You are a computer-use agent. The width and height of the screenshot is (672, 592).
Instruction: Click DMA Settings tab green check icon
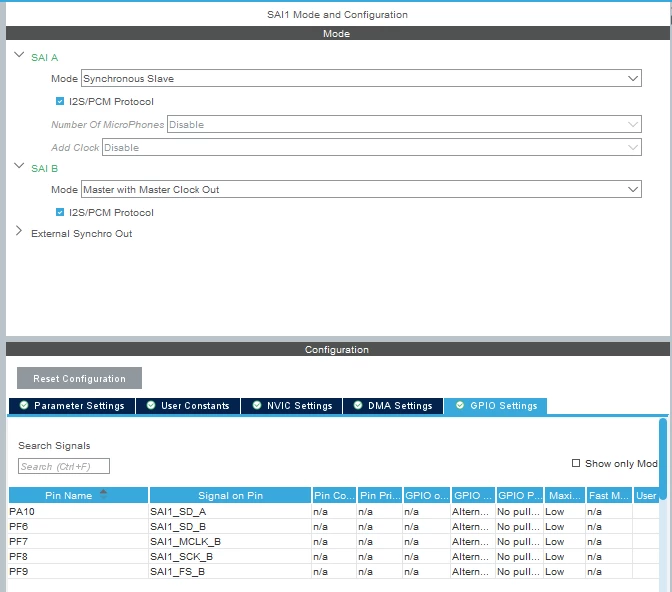[358, 405]
